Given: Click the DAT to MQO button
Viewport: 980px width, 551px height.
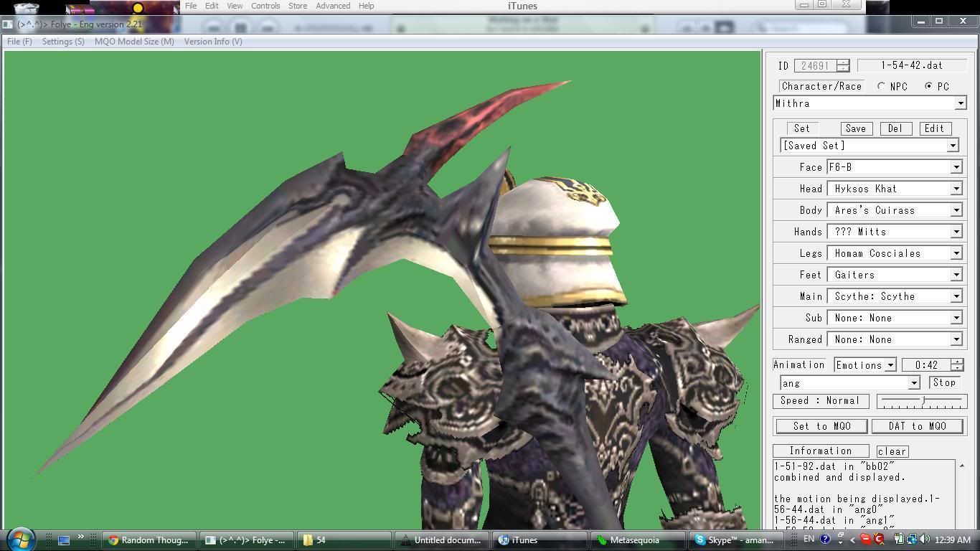Looking at the screenshot, I should (x=918, y=426).
